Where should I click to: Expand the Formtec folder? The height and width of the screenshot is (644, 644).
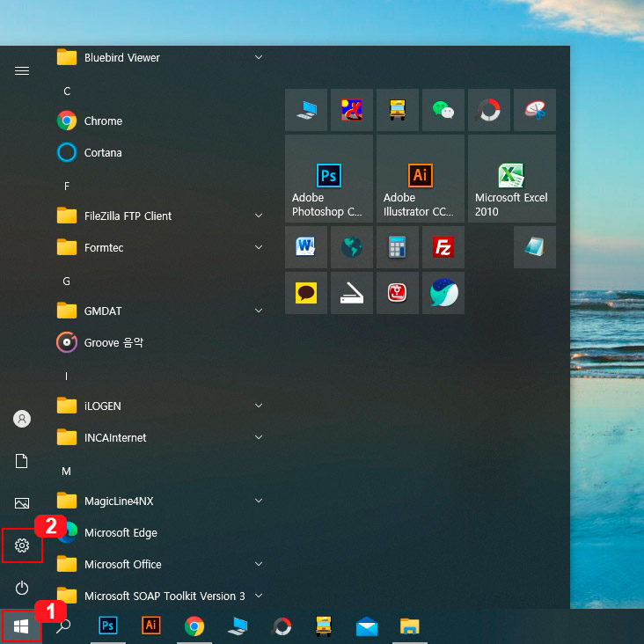[x=160, y=248]
